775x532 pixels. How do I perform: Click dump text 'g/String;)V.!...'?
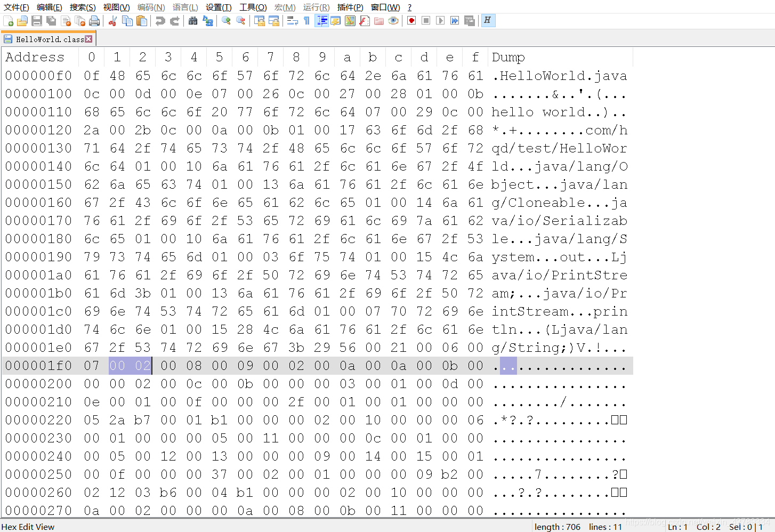(560, 348)
